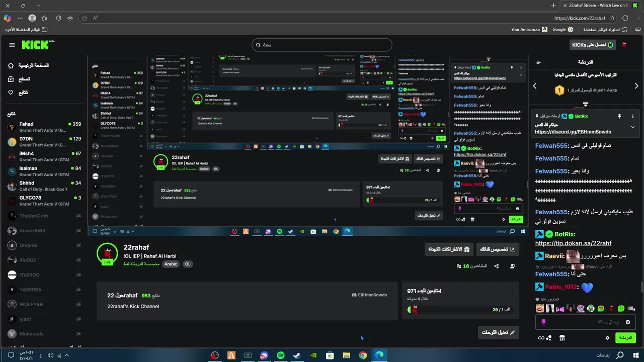Click the chat message input field
This screenshot has height=362, width=644.
pyautogui.click(x=585, y=322)
